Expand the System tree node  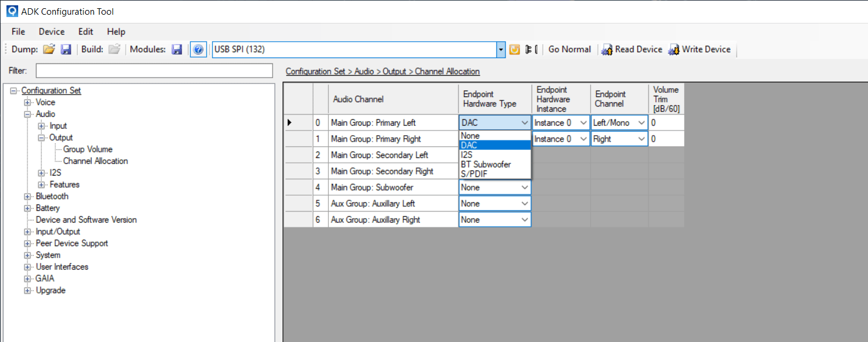[x=27, y=255]
